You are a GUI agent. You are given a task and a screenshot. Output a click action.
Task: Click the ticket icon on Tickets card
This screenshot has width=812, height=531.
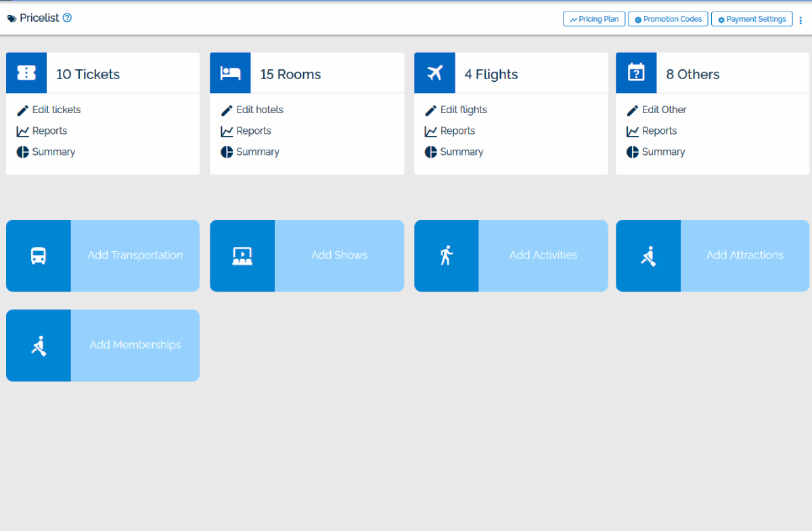click(26, 73)
